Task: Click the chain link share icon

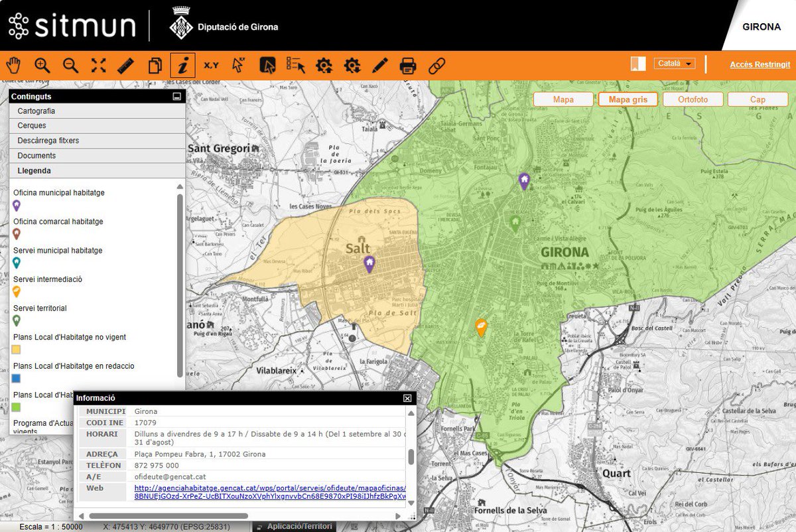Action: pyautogui.click(x=436, y=65)
